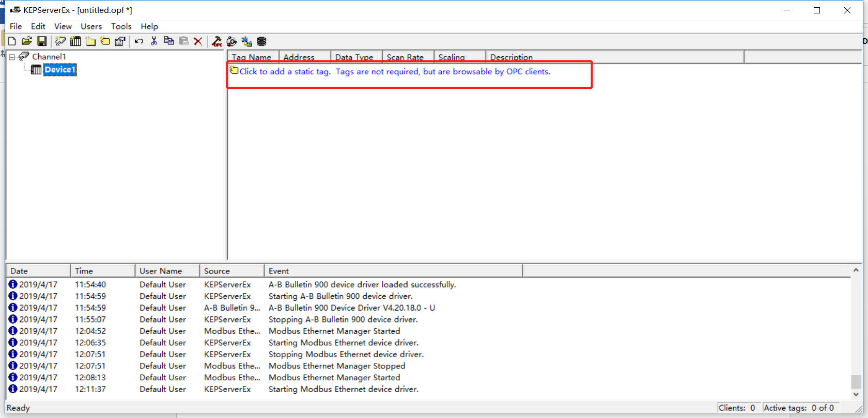Screen dimensions: 868x418
Task: Click the event log scrollbar thumb
Action: point(856,381)
